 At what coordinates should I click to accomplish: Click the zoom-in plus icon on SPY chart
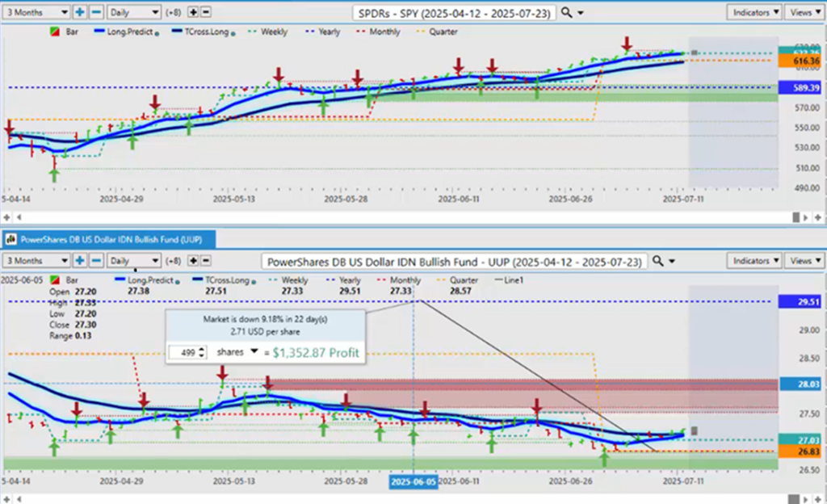[80, 12]
